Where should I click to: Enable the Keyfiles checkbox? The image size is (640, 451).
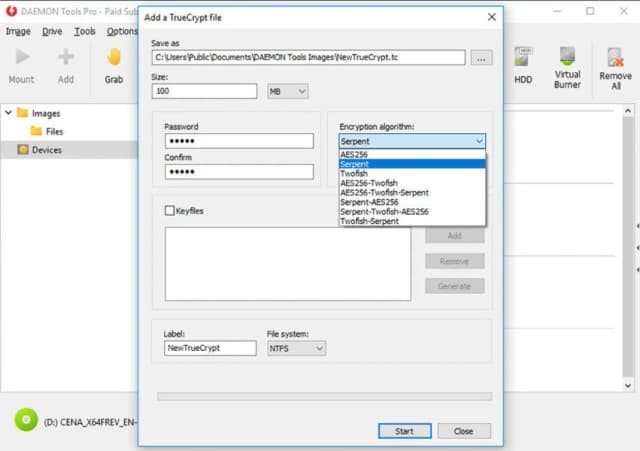[x=169, y=211]
